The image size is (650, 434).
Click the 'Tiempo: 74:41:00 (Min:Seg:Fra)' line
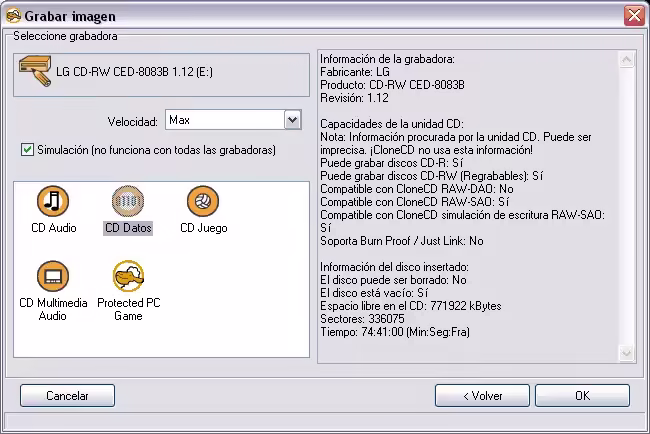[395, 332]
